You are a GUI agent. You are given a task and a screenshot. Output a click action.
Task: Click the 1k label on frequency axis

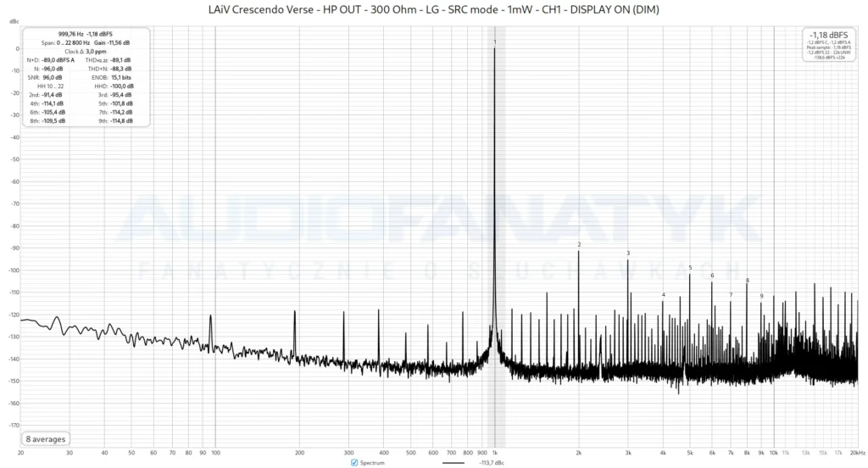[495, 453]
